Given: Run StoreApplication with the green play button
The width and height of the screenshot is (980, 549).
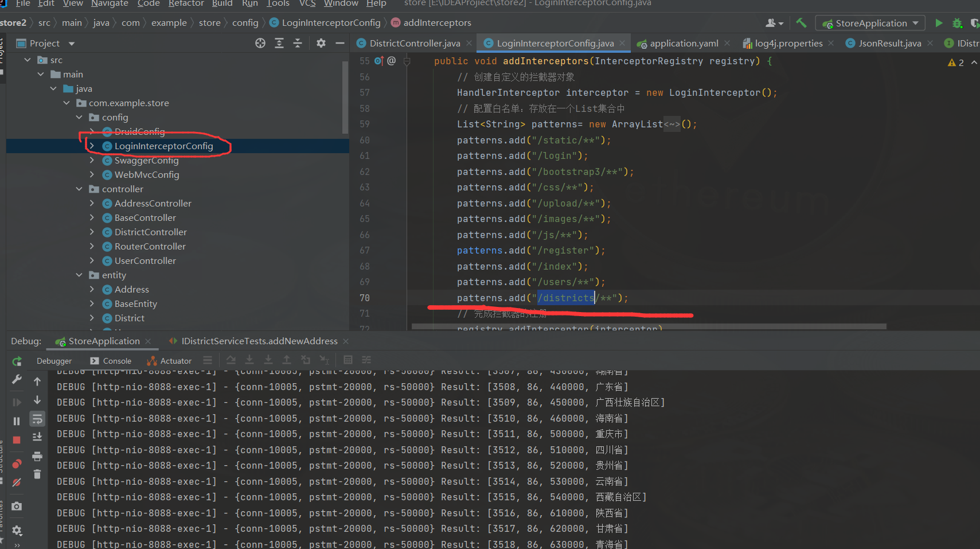Looking at the screenshot, I should point(939,23).
